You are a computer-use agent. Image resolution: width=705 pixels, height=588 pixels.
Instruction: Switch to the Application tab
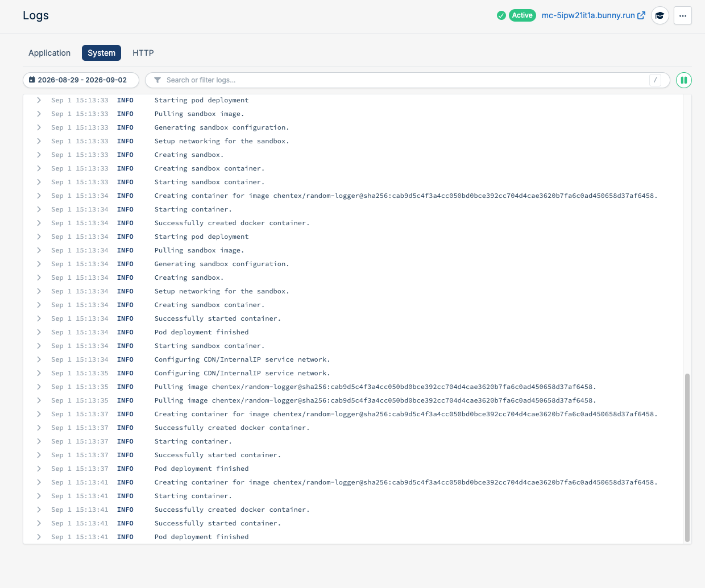pos(49,53)
